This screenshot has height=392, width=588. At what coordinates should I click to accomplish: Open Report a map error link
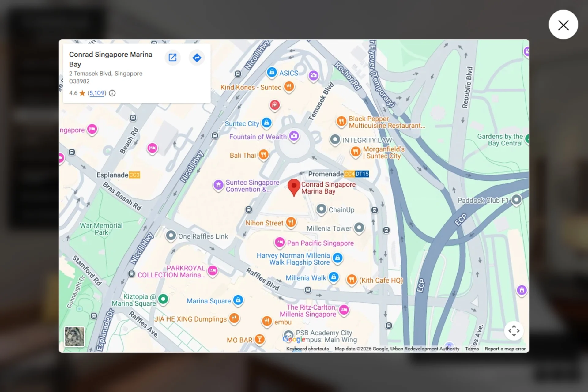pyautogui.click(x=505, y=349)
